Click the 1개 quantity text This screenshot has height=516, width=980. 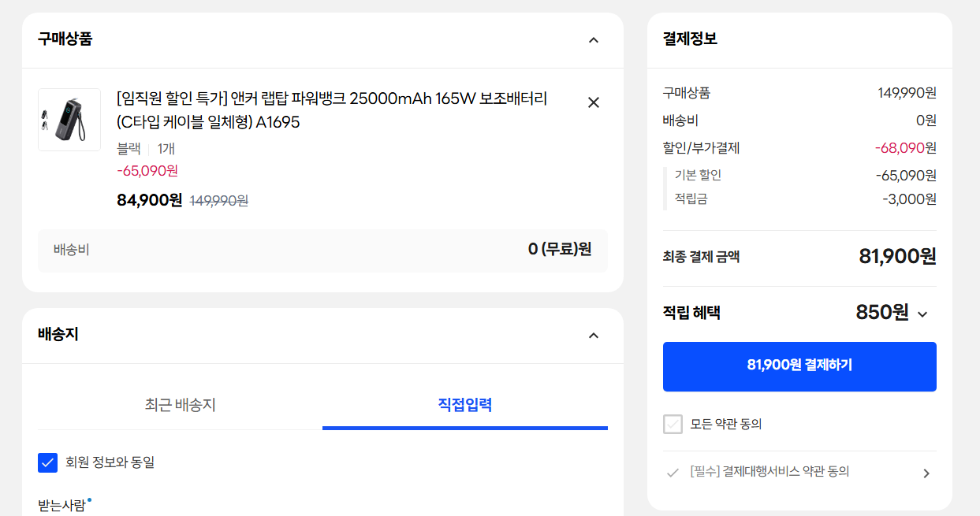tap(166, 148)
